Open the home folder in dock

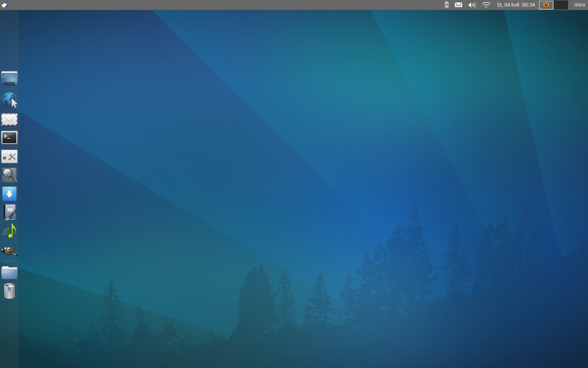tap(9, 272)
